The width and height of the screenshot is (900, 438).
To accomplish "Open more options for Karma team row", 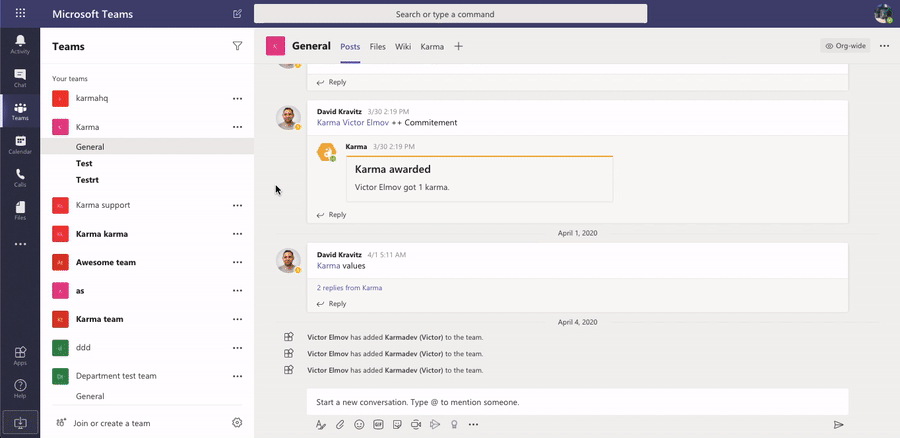I will pos(237,127).
